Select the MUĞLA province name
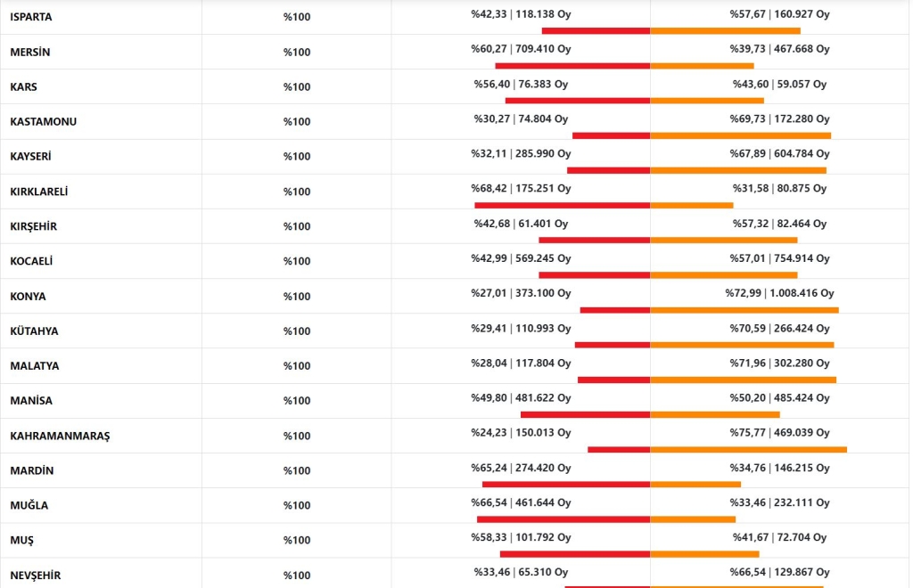 [x=29, y=505]
